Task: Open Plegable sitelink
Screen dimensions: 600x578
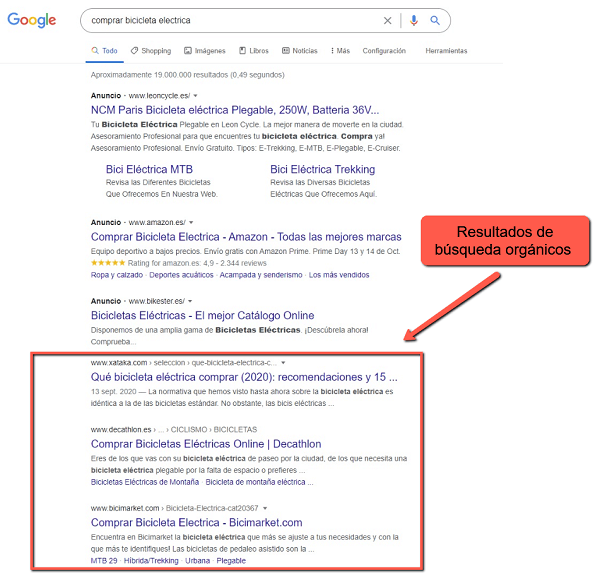Action: (231, 561)
